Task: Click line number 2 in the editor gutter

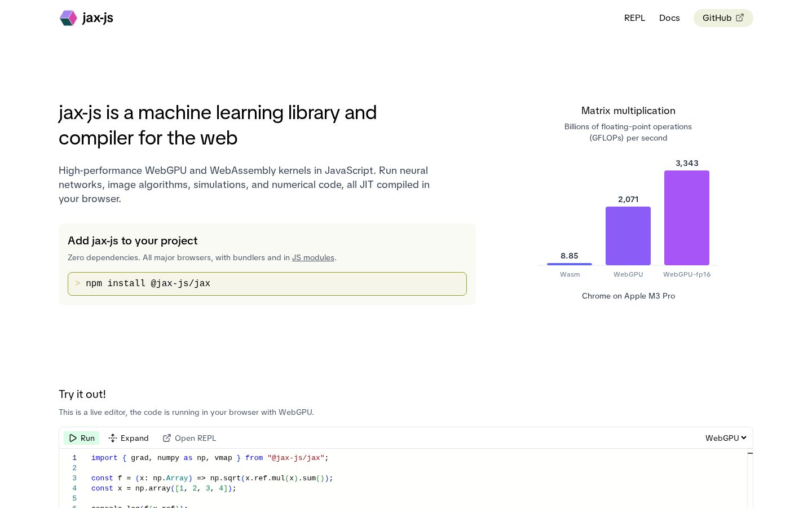Action: 74,468
